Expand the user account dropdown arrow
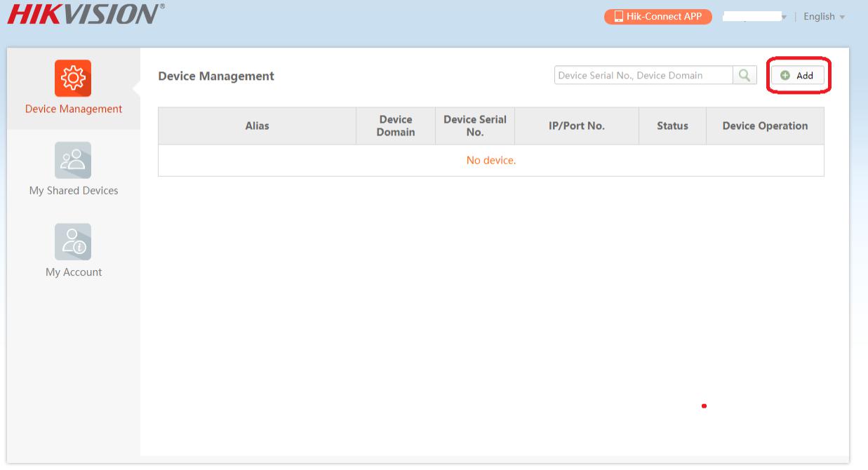This screenshot has height=470, width=868. pos(783,17)
